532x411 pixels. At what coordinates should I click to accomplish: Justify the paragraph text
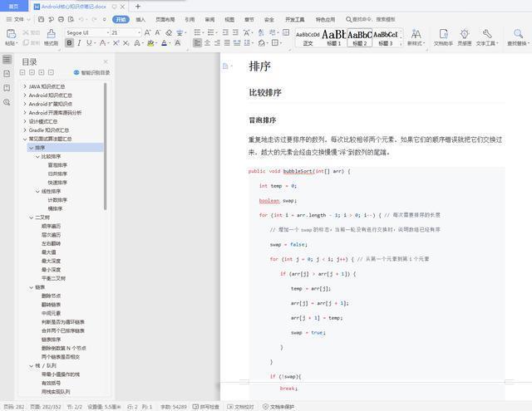pyautogui.click(x=227, y=43)
